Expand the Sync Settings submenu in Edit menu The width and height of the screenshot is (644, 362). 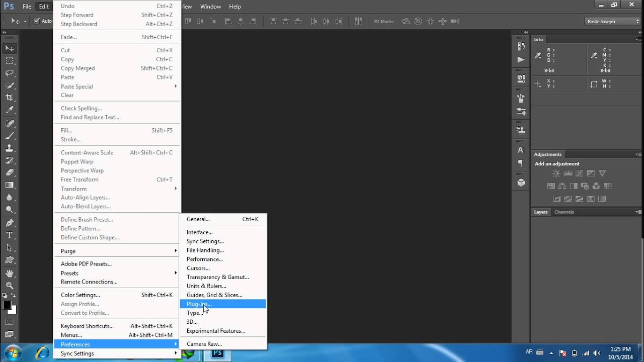pyautogui.click(x=117, y=353)
